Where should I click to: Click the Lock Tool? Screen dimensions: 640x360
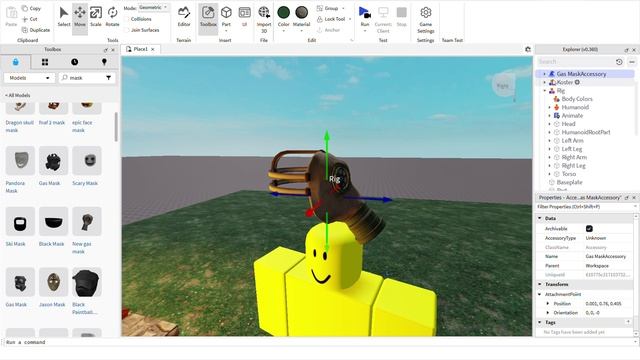tap(334, 19)
